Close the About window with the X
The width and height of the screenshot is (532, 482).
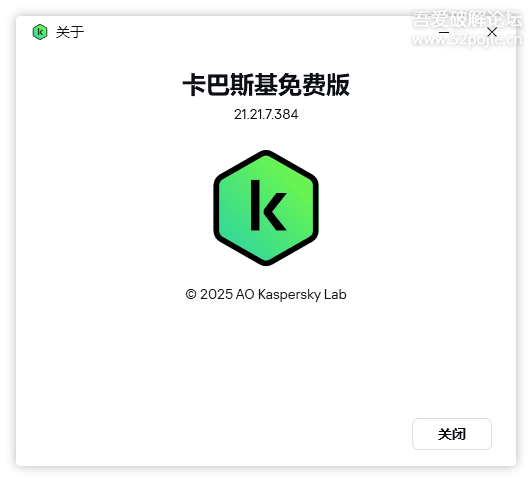point(492,32)
